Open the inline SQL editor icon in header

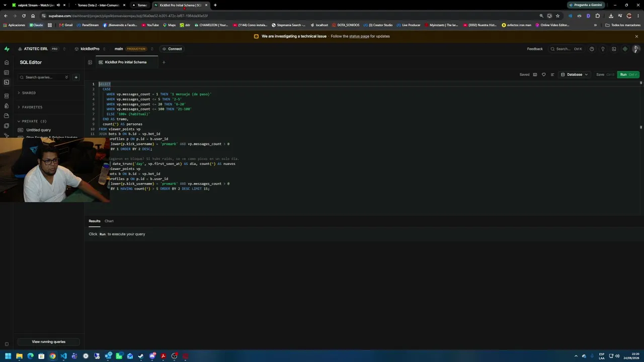[614, 49]
